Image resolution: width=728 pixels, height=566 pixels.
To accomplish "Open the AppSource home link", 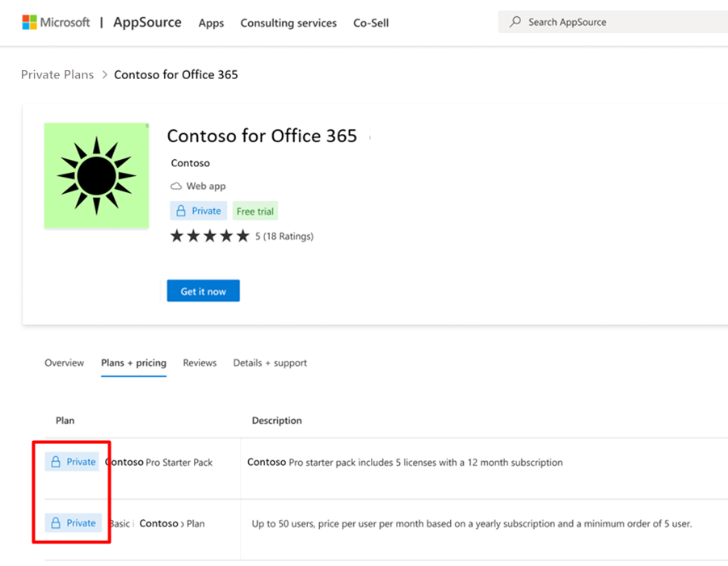I will 147,23.
